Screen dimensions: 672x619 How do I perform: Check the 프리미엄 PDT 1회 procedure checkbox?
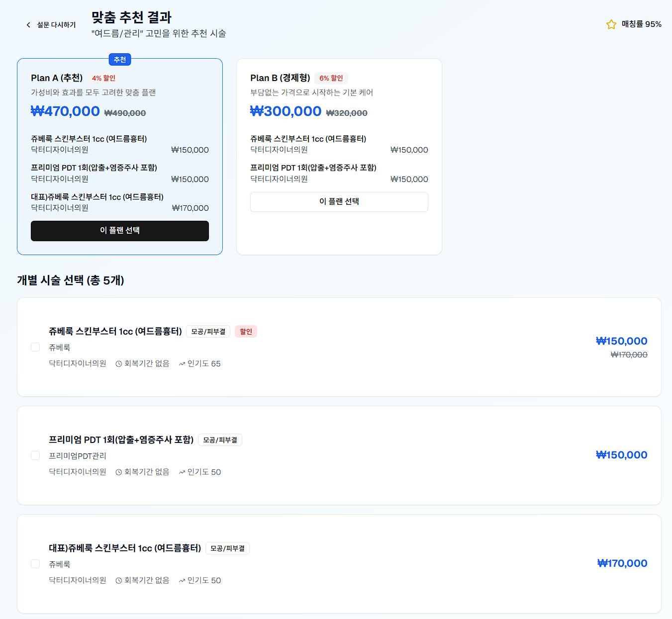click(x=35, y=455)
